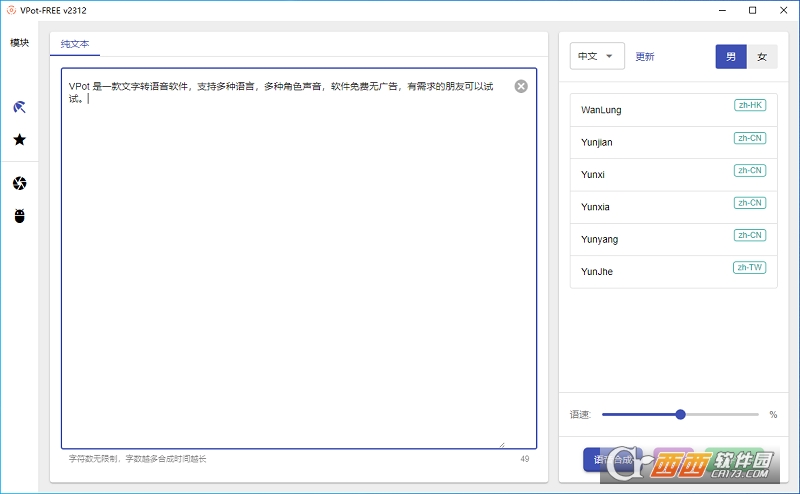Viewport: 800px width, 494px height.
Task: Open the Android robot module
Action: [x=19, y=216]
